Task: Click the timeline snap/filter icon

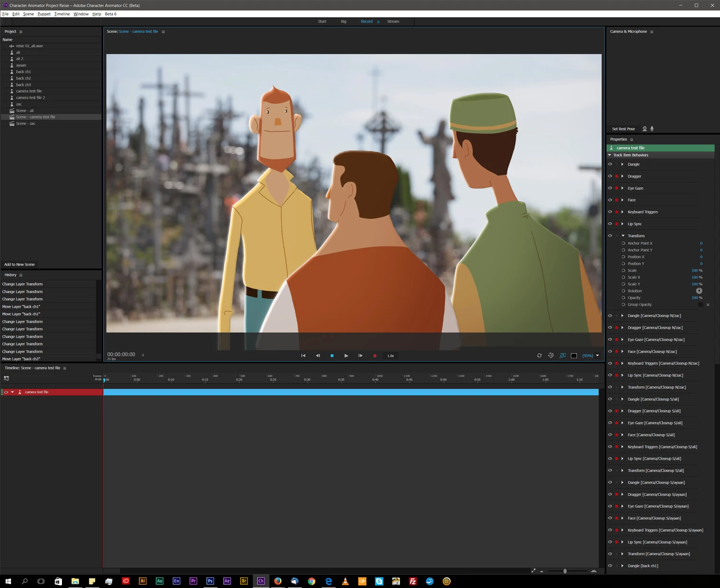Action: [6, 378]
